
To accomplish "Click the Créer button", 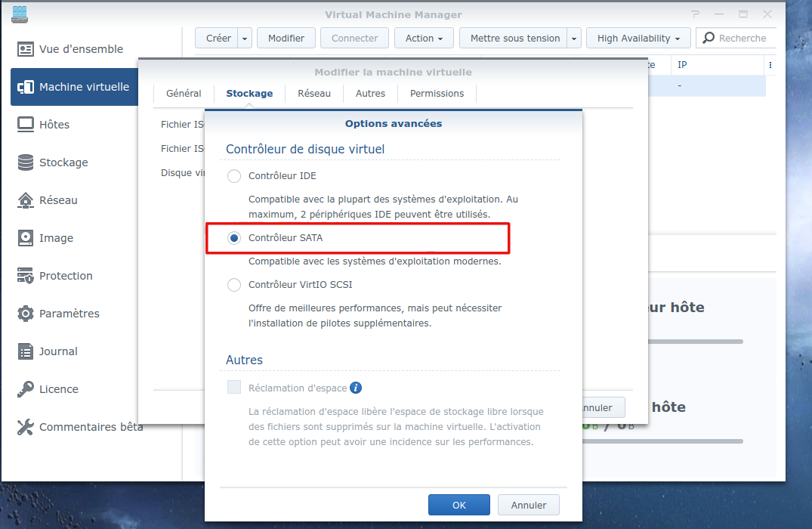I will click(x=217, y=39).
